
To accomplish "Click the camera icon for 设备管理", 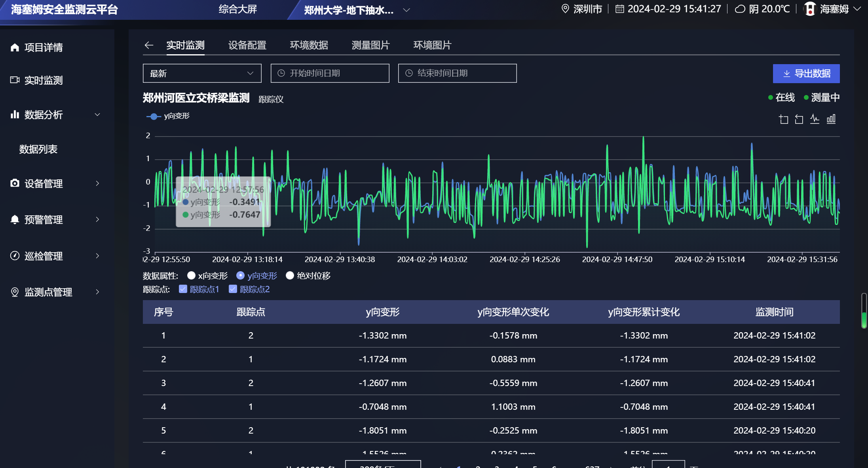I will pyautogui.click(x=15, y=183).
